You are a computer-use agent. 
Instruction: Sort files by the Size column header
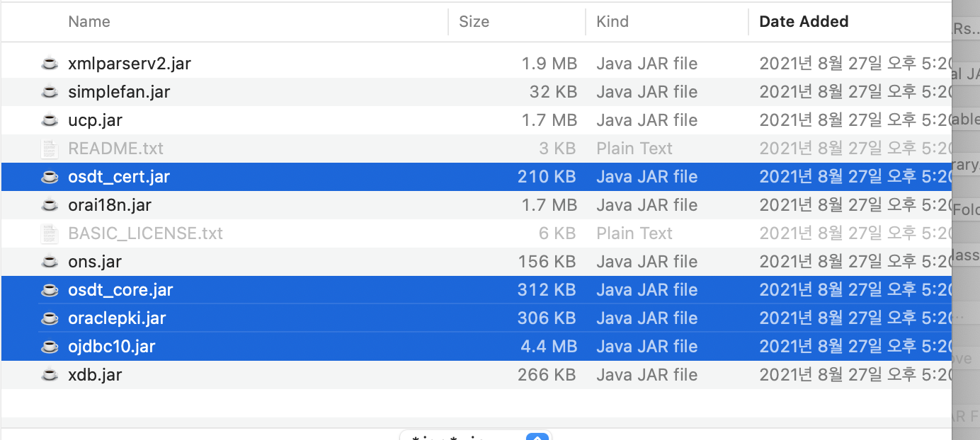(x=474, y=22)
